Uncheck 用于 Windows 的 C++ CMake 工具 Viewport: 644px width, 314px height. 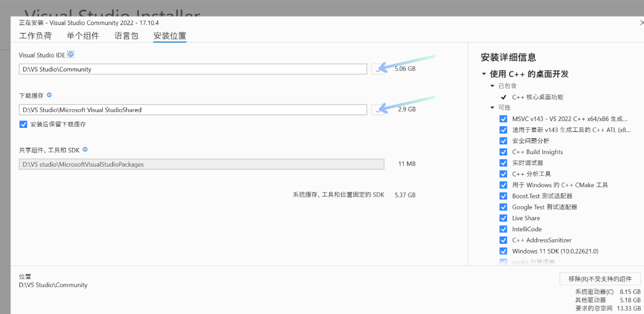click(503, 185)
